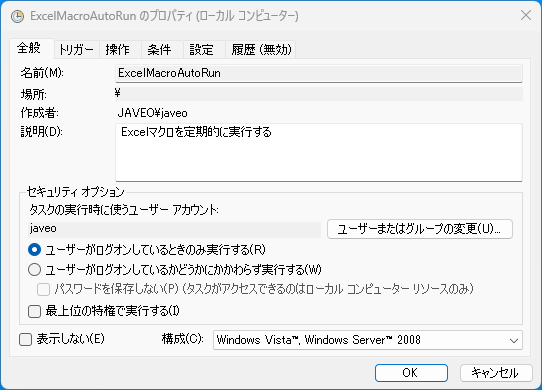Open the 構成 dropdown list
The width and height of the screenshot is (542, 390).
click(x=368, y=340)
